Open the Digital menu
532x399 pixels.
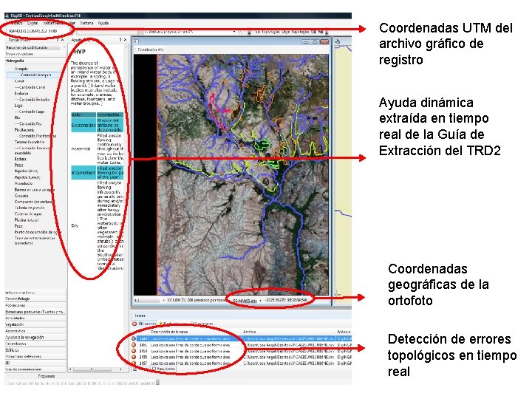click(33, 23)
